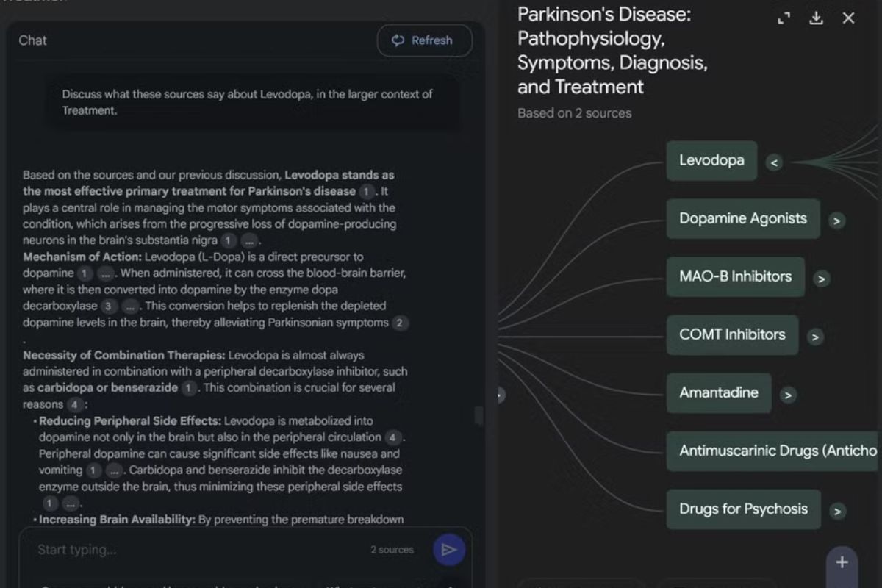Expand the Drugs for Psychosis node
Image resolution: width=882 pixels, height=588 pixels.
pyautogui.click(x=837, y=511)
